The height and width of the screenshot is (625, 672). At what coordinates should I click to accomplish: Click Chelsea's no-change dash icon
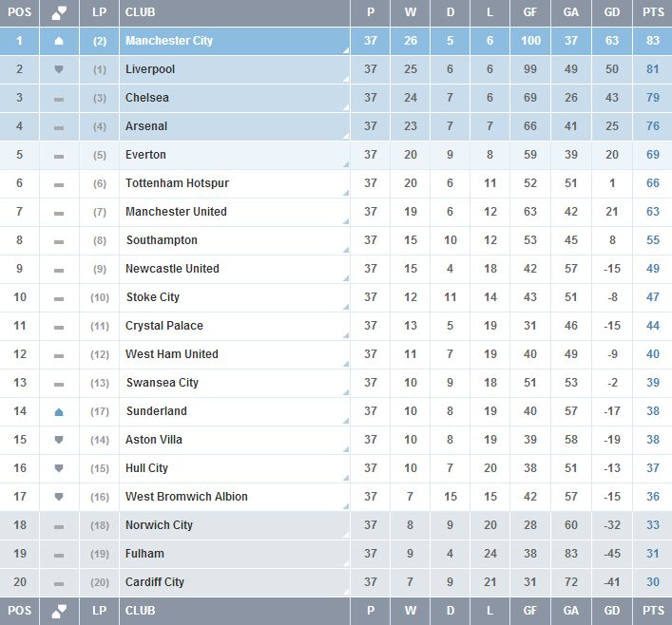click(x=59, y=99)
